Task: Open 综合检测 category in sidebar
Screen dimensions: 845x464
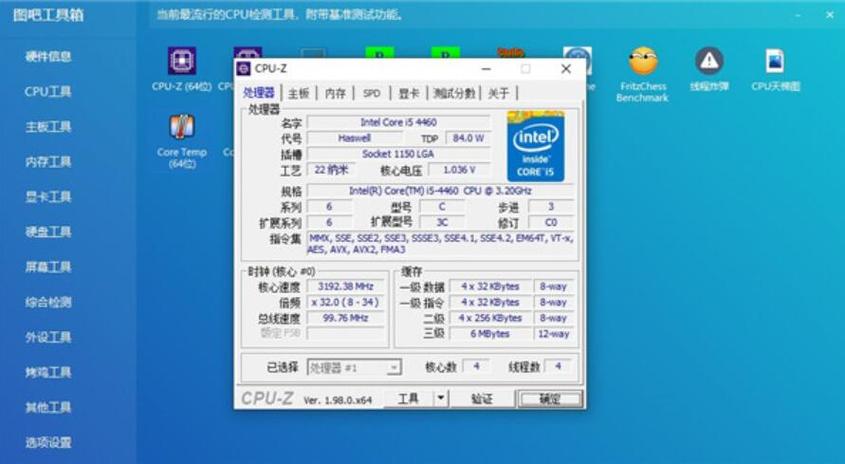Action: click(x=48, y=302)
